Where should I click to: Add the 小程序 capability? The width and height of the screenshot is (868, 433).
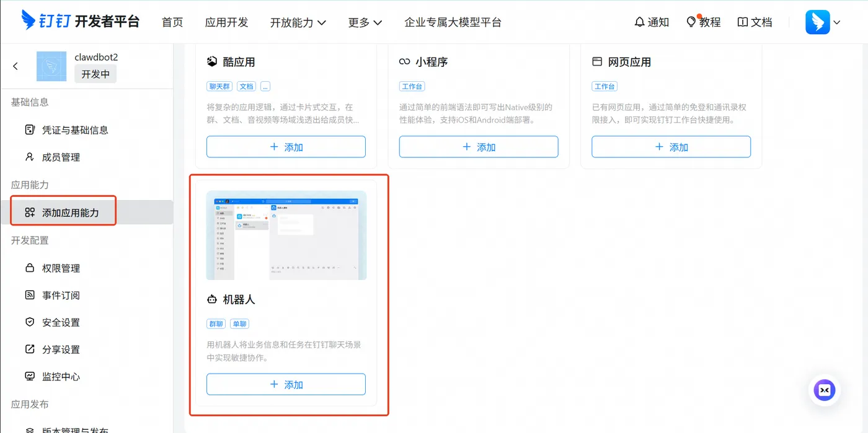[479, 147]
